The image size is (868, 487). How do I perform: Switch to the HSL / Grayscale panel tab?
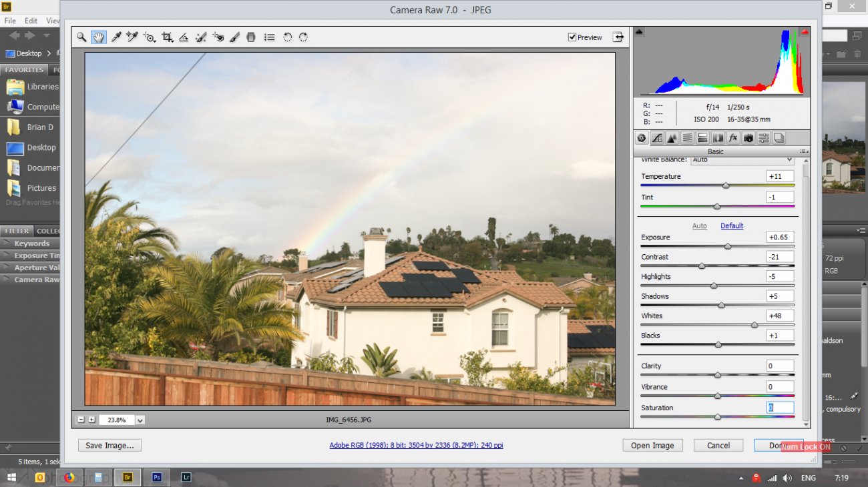pos(687,138)
